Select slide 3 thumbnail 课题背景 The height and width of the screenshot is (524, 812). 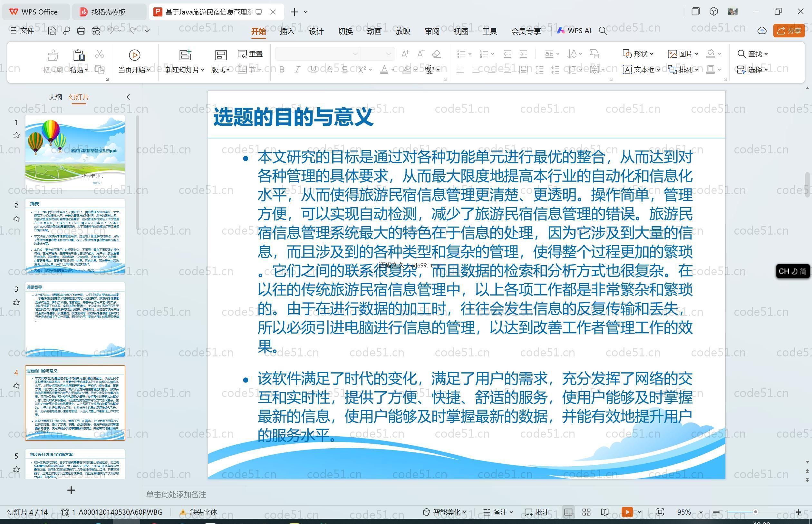click(x=75, y=319)
